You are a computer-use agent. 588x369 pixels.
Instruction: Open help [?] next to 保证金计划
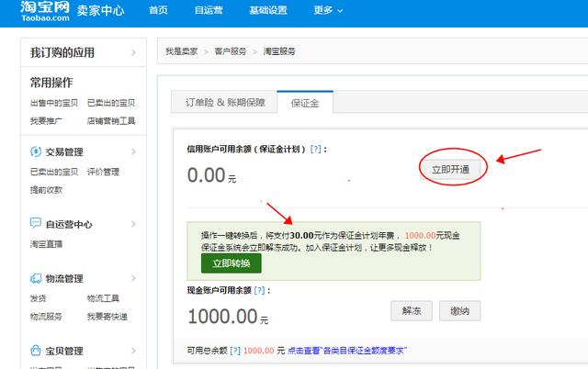(x=316, y=149)
